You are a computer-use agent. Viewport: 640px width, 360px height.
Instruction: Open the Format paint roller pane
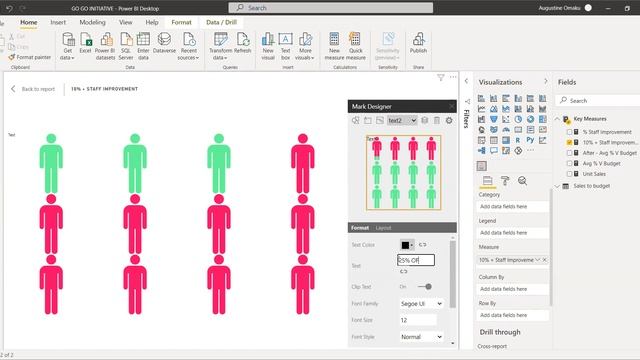tap(505, 180)
